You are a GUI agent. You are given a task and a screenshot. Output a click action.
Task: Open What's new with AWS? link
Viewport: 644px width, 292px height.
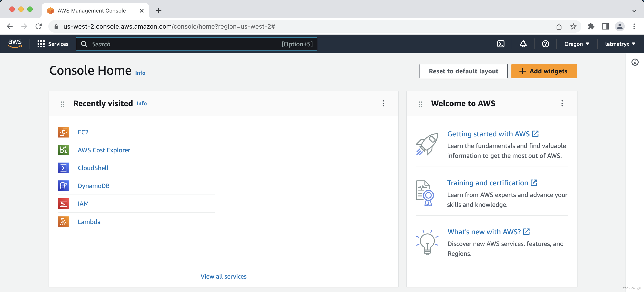pos(489,232)
